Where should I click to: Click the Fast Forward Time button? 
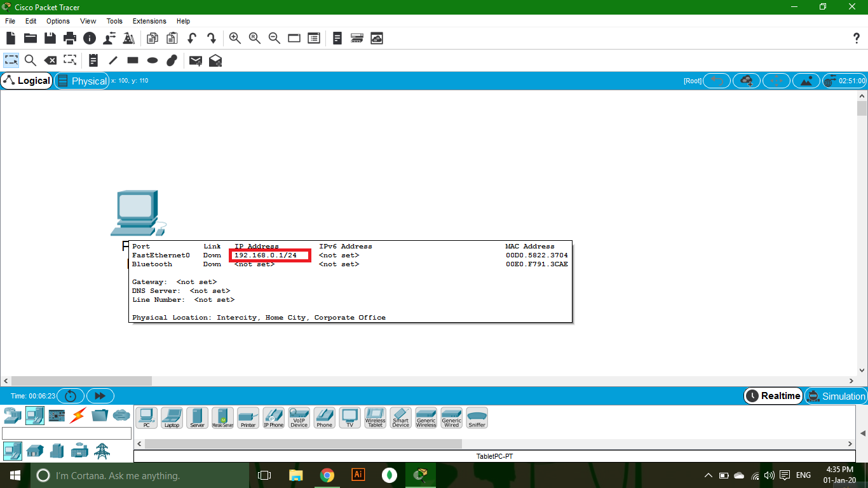pyautogui.click(x=100, y=396)
